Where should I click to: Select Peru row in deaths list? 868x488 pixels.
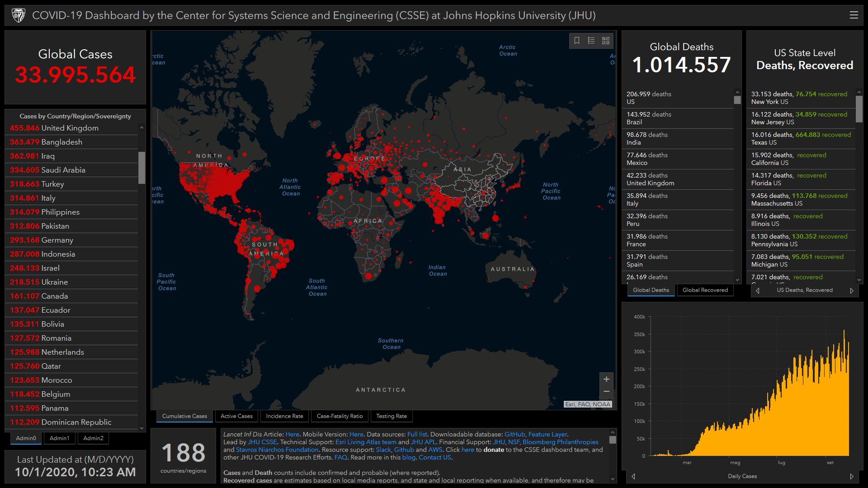point(678,220)
